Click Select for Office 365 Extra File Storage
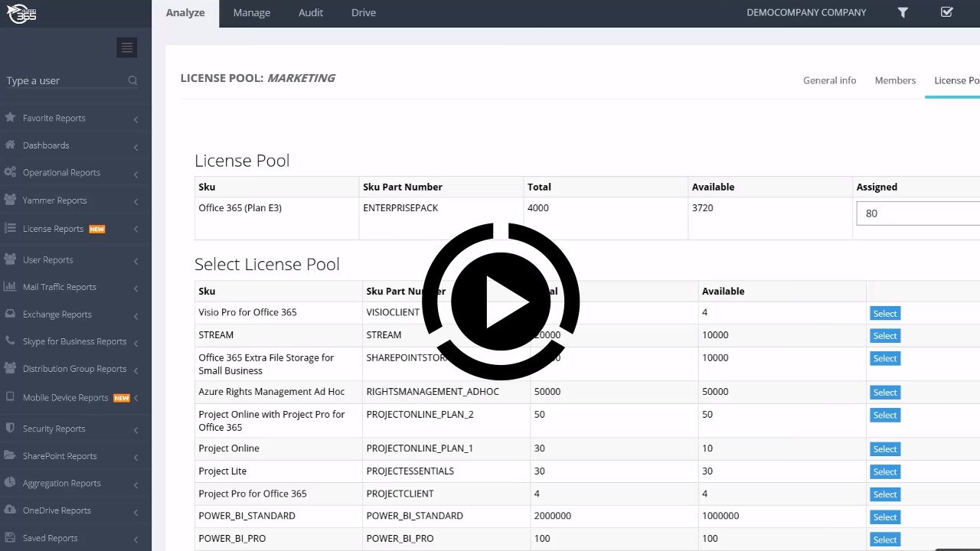Image resolution: width=980 pixels, height=551 pixels. (885, 358)
